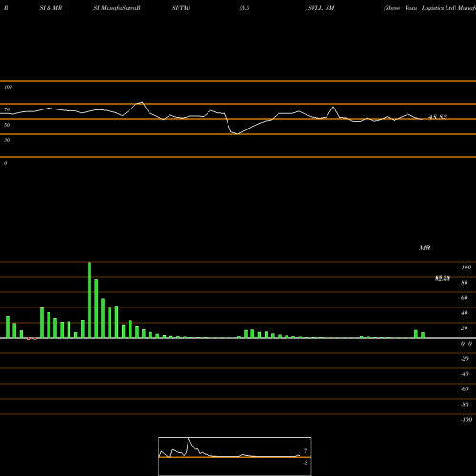
Task: Click the 'SI & MR' header text
Action: tap(50, 8)
